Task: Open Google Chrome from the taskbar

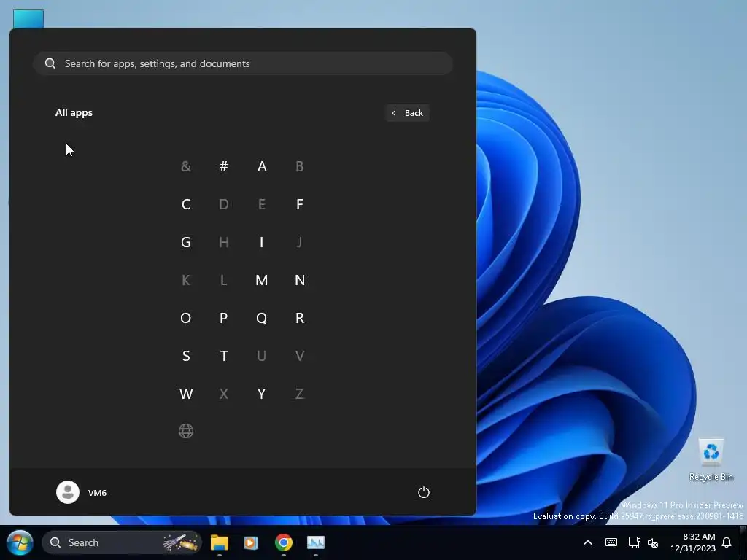Action: tap(284, 542)
